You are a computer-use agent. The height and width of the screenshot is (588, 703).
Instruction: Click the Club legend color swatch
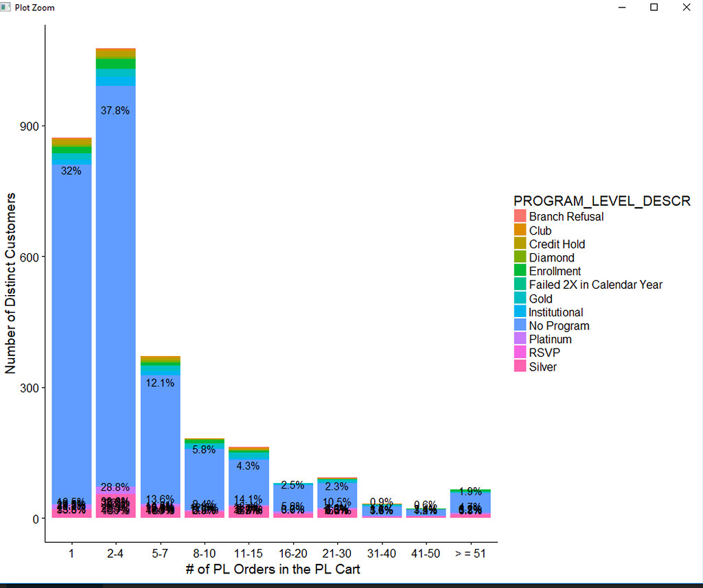click(520, 229)
